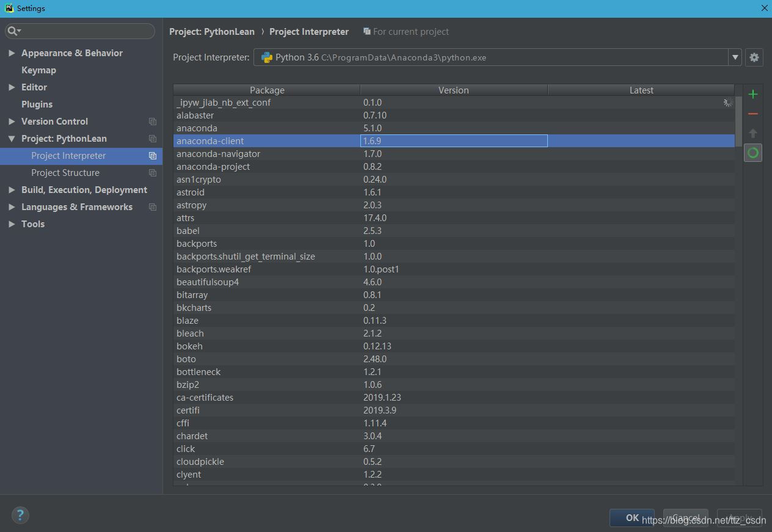Sort by Version column header

click(454, 90)
